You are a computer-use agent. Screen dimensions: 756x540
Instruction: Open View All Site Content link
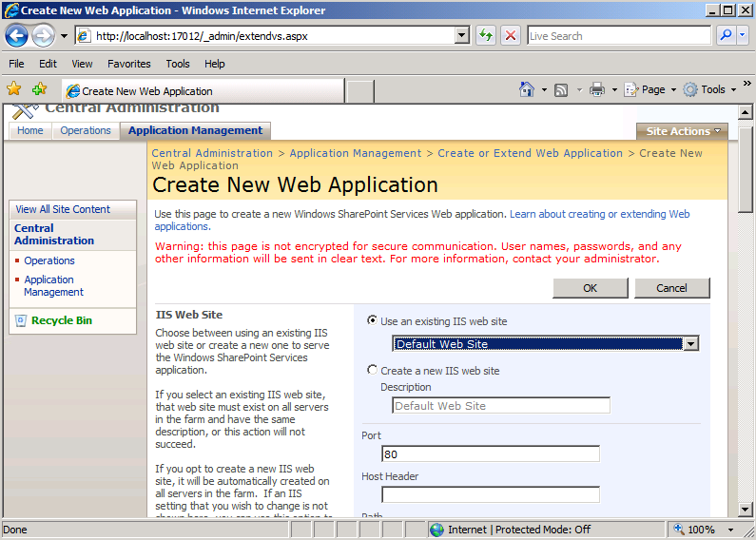[x=63, y=209]
